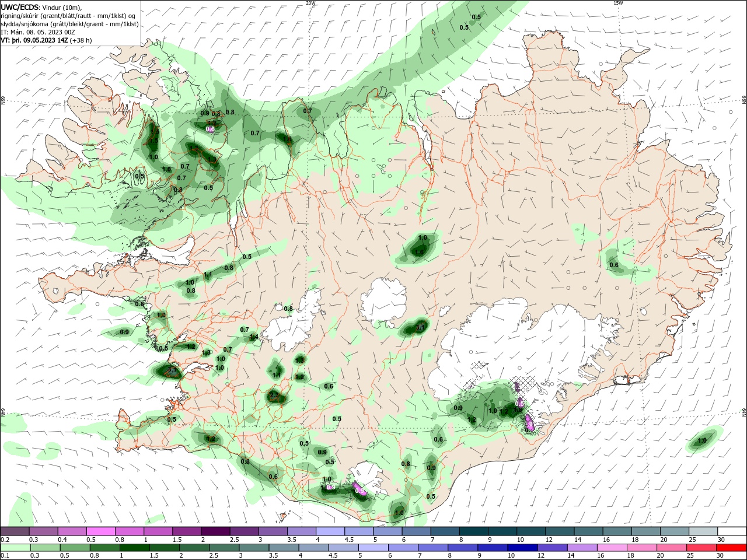The height and width of the screenshot is (560, 747).
Task: Pick the 0.5 swatch in the lower green rain legend row
Action: click(75, 548)
